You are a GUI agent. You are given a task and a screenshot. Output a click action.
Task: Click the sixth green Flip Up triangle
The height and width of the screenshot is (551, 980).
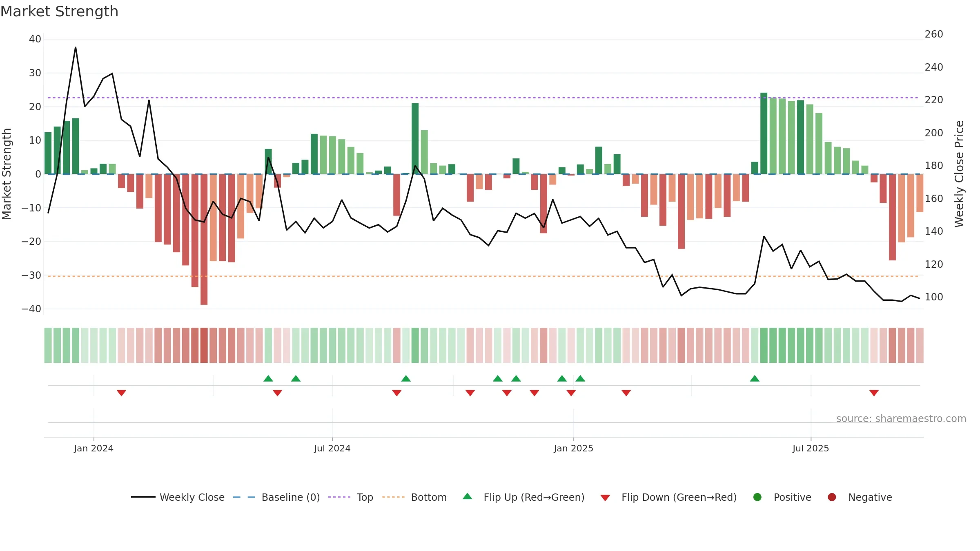pyautogui.click(x=562, y=378)
